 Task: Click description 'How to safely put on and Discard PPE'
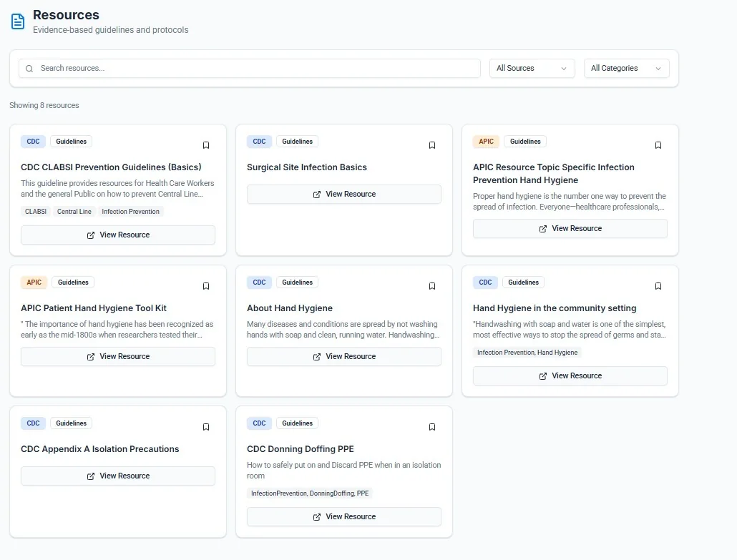point(344,471)
